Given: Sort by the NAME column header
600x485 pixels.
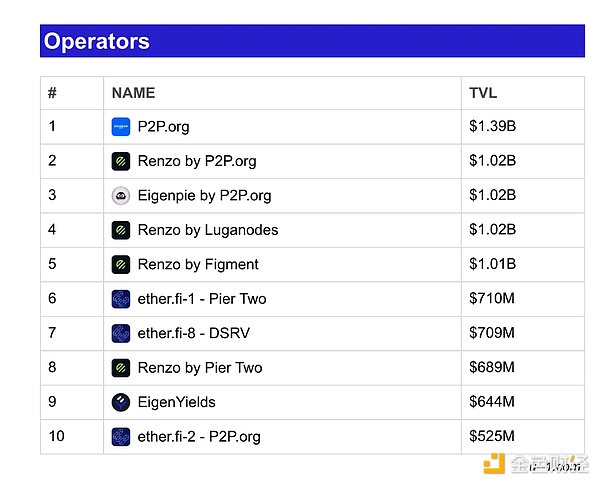Looking at the screenshot, I should tap(133, 93).
